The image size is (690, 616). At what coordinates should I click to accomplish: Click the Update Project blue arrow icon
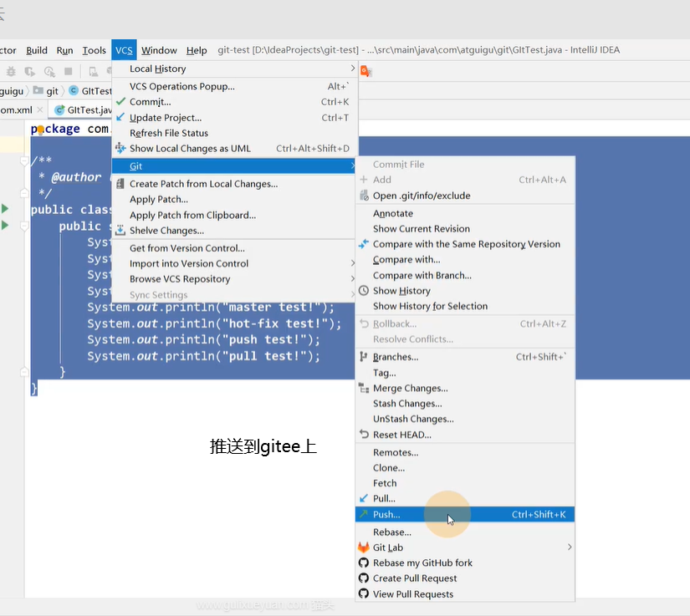[x=120, y=117]
